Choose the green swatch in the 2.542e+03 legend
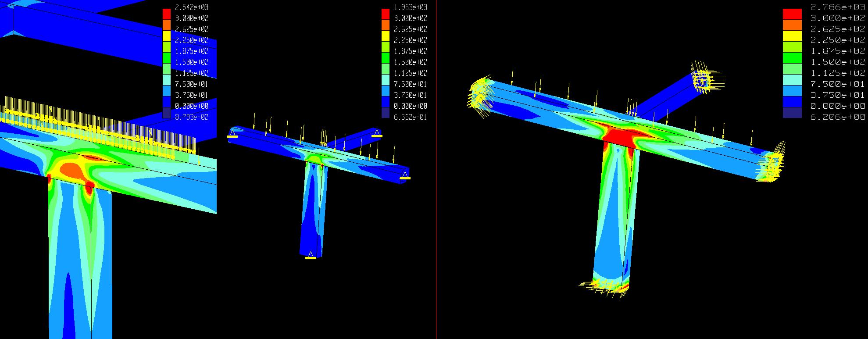The width and height of the screenshot is (868, 339). click(167, 57)
